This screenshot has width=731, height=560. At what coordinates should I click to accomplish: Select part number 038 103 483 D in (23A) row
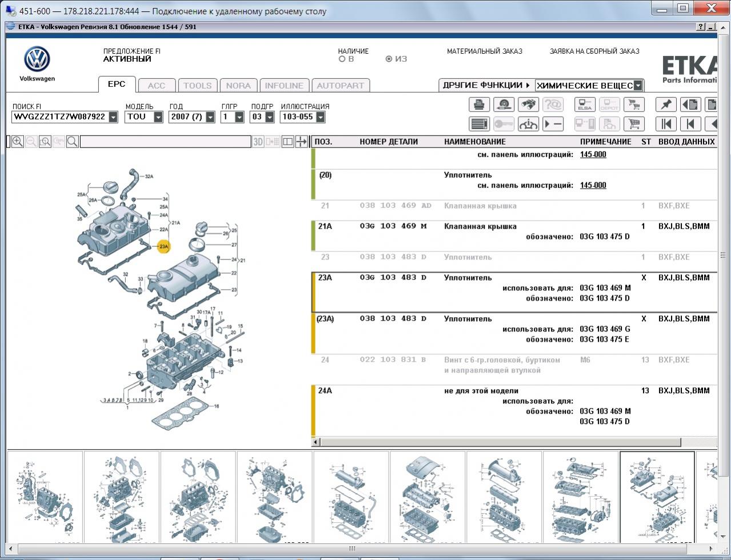393,319
